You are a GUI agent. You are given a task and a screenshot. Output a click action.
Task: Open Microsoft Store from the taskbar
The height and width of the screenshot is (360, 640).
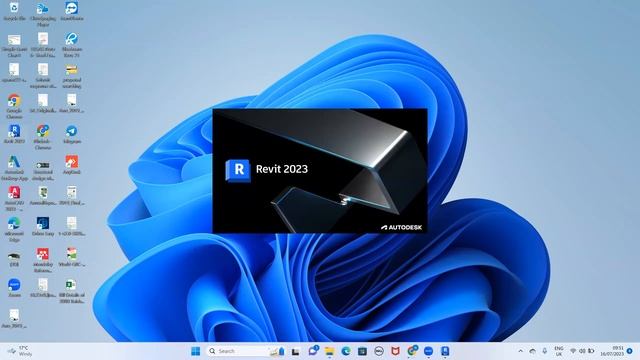tap(362, 351)
